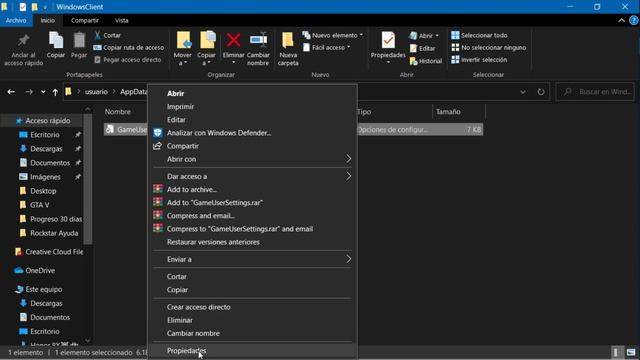Open Rockstar Ayuda folder in sidebar

point(54,233)
